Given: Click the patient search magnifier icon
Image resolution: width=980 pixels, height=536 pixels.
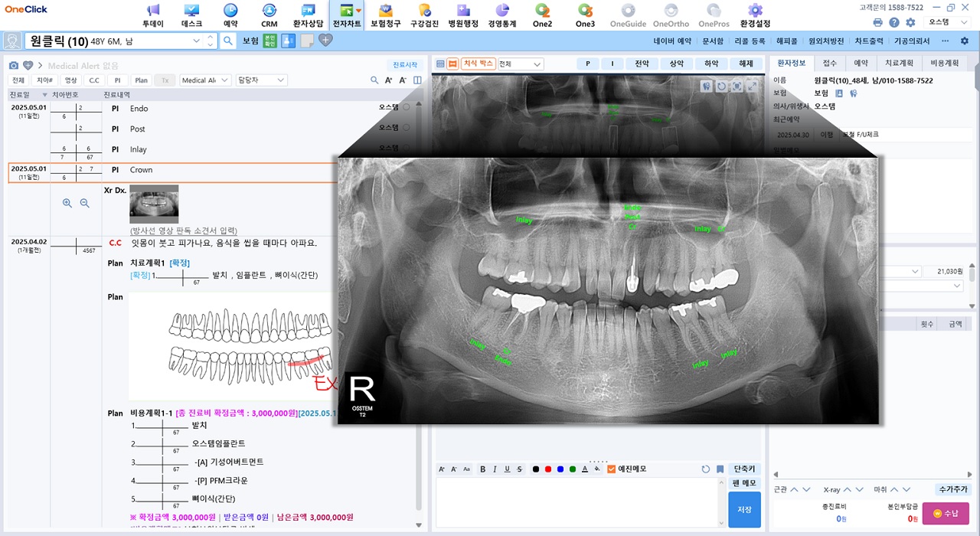Looking at the screenshot, I should tap(228, 41).
